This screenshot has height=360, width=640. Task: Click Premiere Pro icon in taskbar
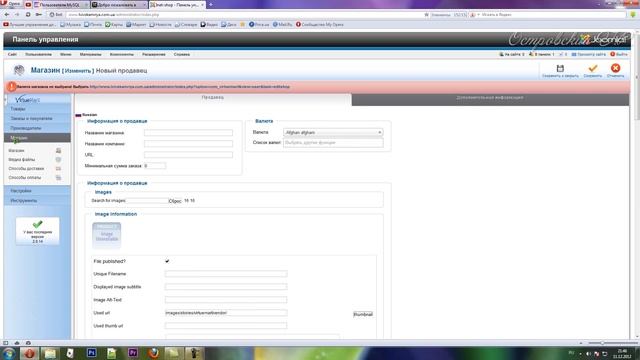[x=133, y=353]
